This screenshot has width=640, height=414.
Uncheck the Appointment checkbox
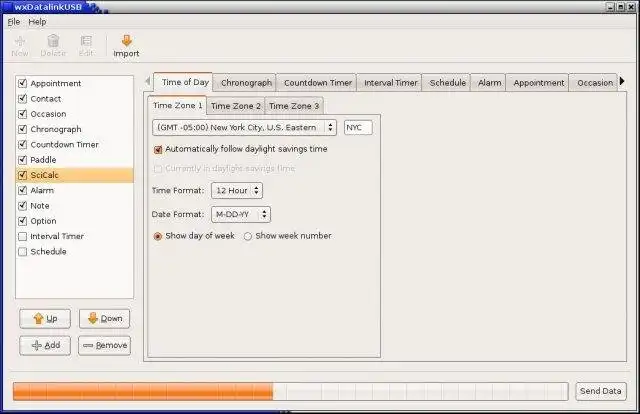[x=22, y=83]
